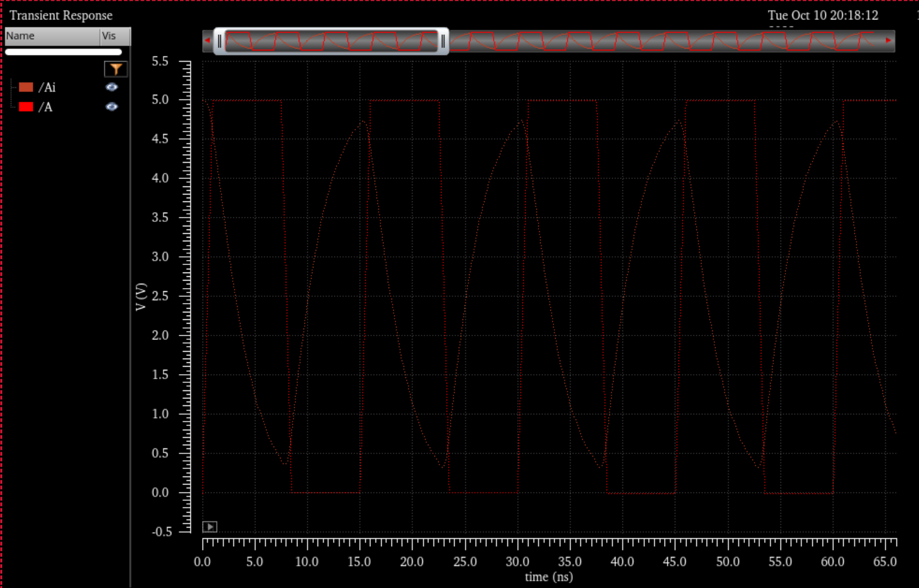Click the orange funnel filter icon
The image size is (919, 588).
[116, 69]
